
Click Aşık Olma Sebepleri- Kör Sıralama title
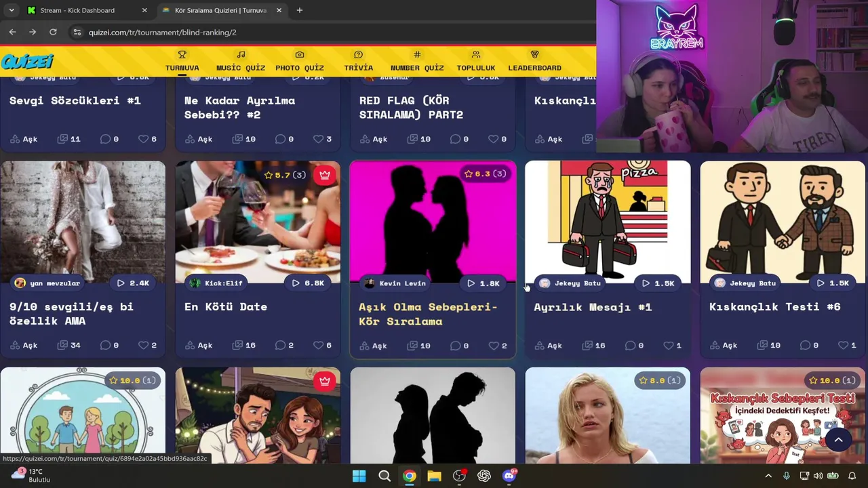[x=428, y=314]
